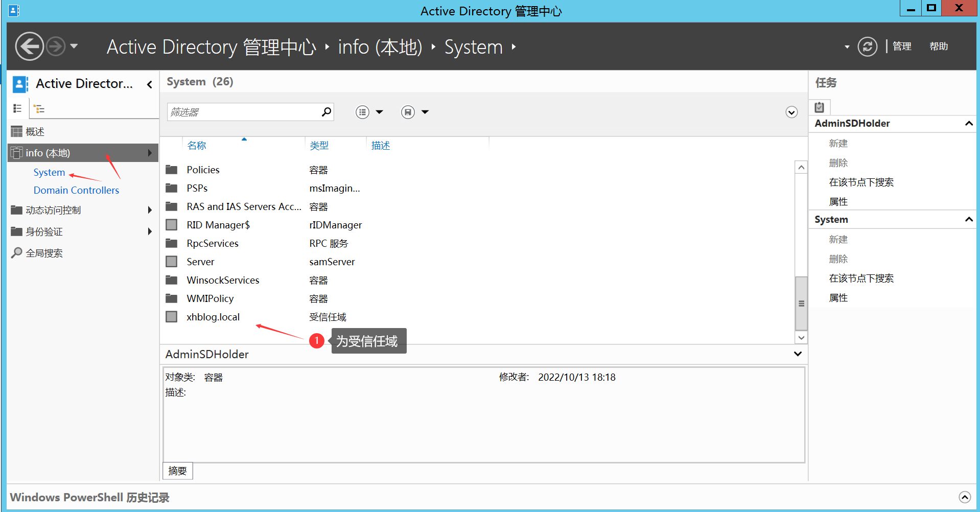Open the 概述 overview node
This screenshot has height=512, width=980.
pyautogui.click(x=35, y=132)
